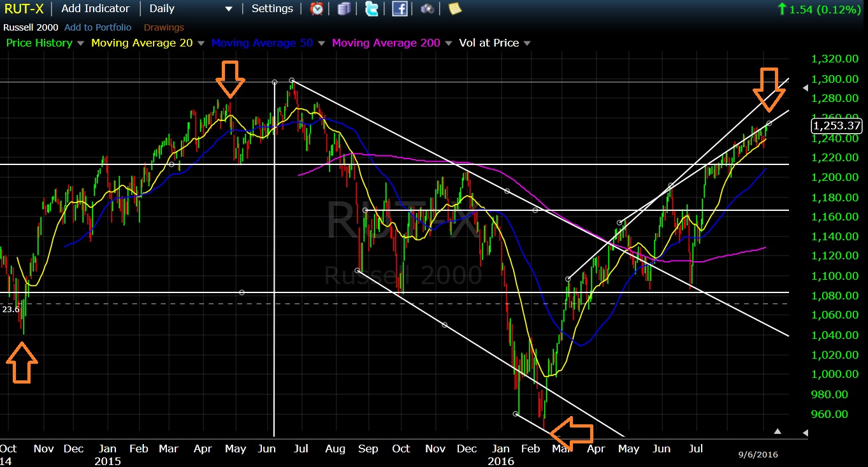Open the Settings menu
Screen dimensions: 868x467
click(x=272, y=9)
